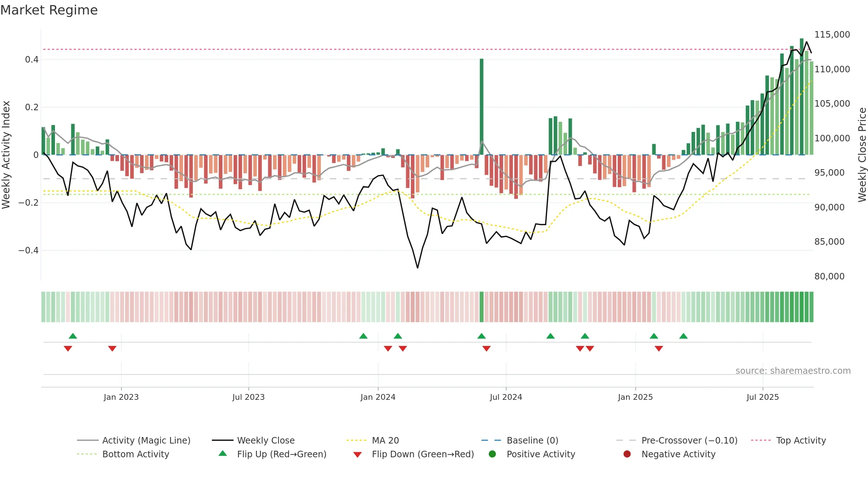
Task: Click the 110,000 price axis label
Action: (x=832, y=69)
